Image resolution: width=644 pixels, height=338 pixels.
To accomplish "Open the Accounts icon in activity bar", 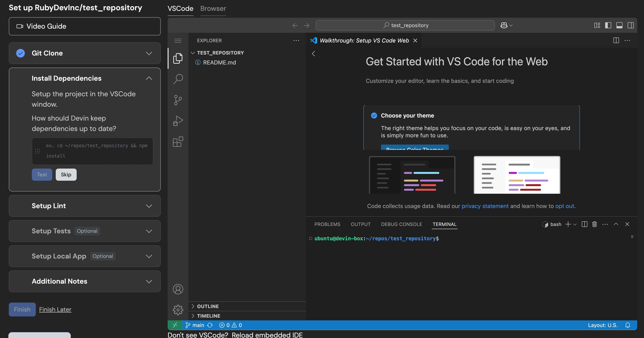I will point(178,289).
